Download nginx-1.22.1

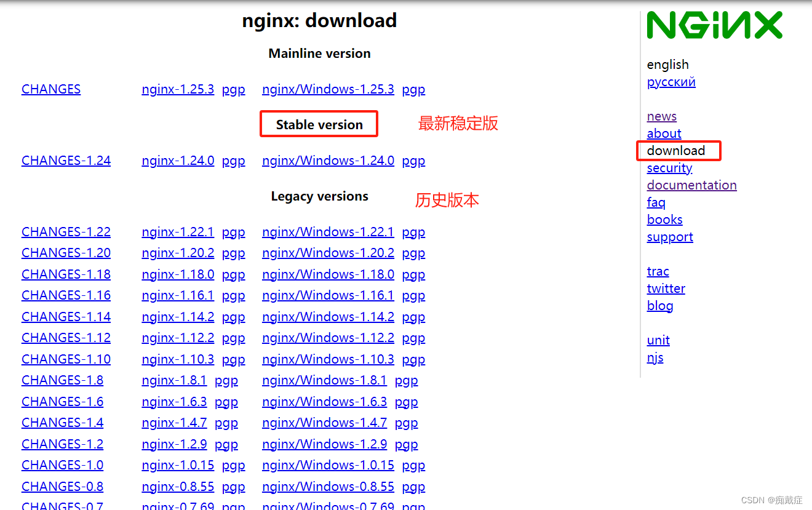pos(178,232)
